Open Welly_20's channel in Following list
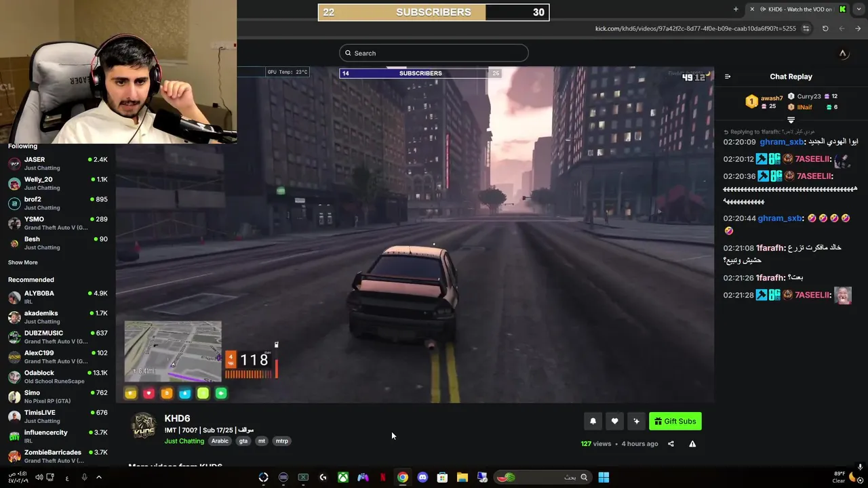 (x=58, y=183)
